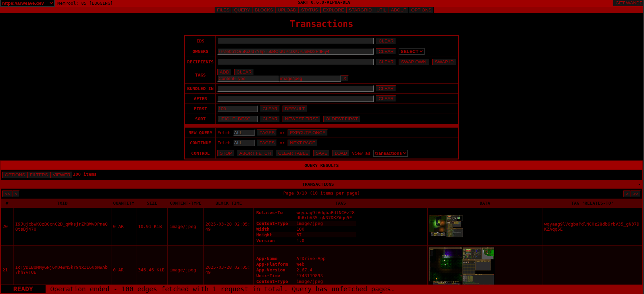Expand the owners SELECT dropdown
The image size is (644, 294).
point(411,52)
